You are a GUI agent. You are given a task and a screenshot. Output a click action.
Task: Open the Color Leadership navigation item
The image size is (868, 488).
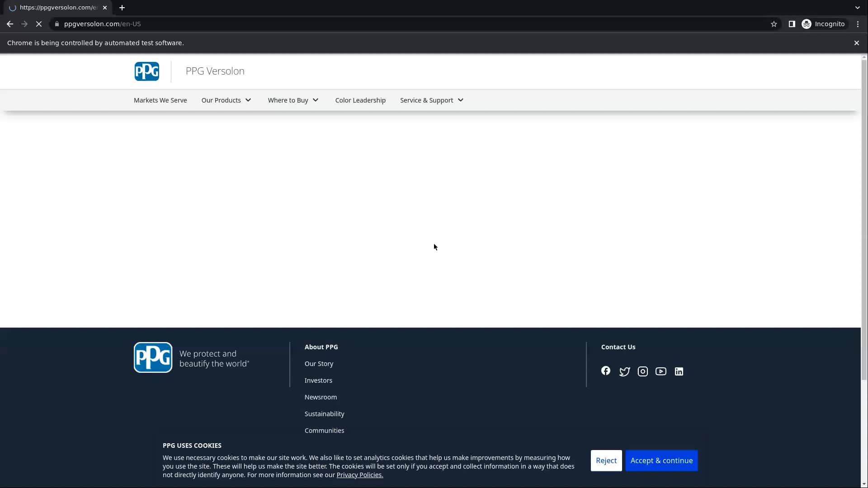click(360, 100)
